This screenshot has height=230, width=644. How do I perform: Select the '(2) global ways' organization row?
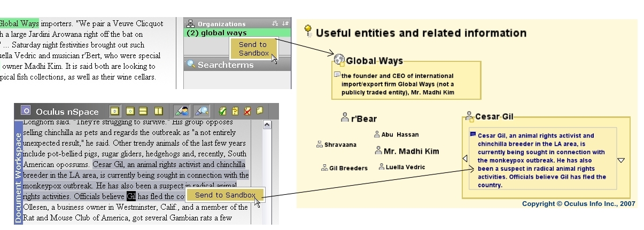tap(238, 33)
